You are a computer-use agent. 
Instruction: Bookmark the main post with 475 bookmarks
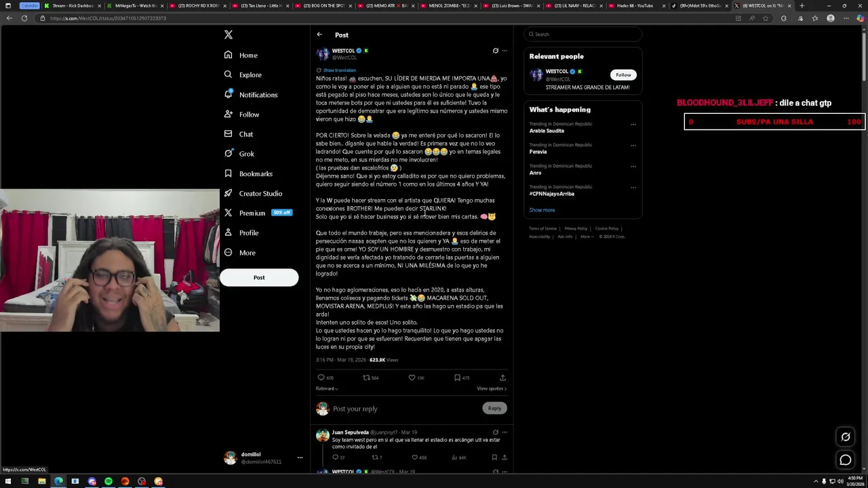click(462, 378)
